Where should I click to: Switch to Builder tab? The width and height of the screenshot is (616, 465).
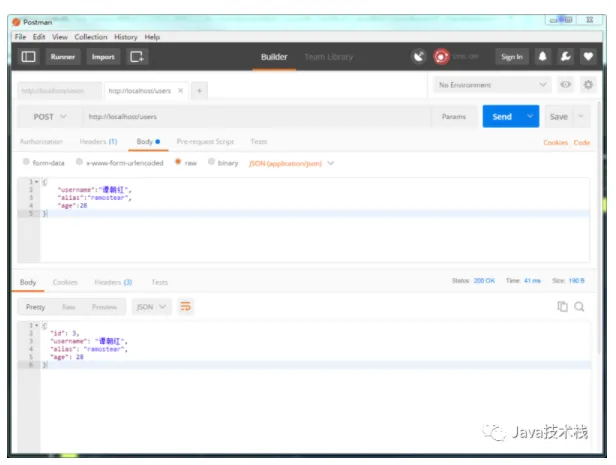coord(274,57)
